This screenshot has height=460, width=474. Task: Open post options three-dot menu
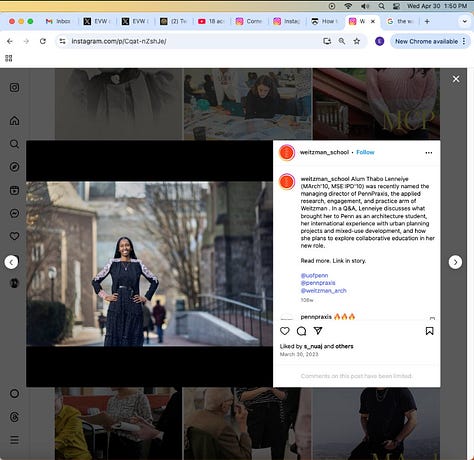tap(429, 153)
